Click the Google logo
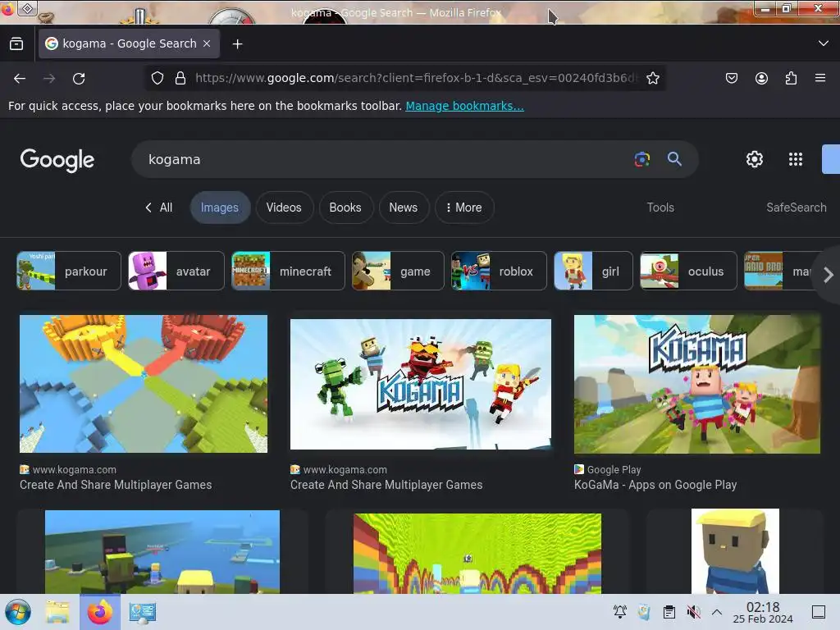Screen dimensions: 840x630 pos(57,160)
